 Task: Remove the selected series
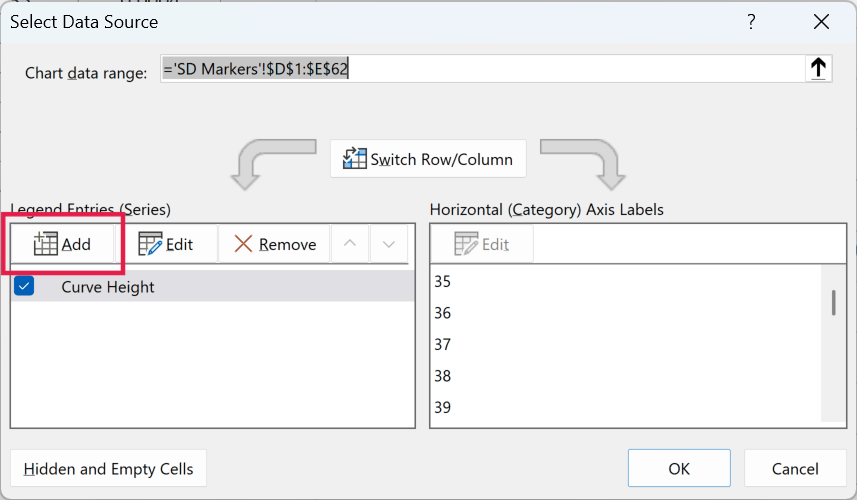274,244
